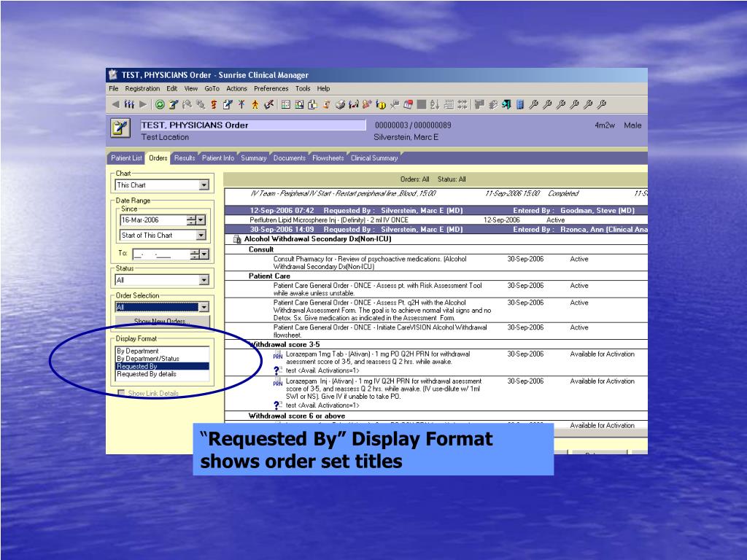Viewport: 747px width, 560px height.
Task: Click the Alcohol Withdrawal Secondary Dx order set title
Action: [x=318, y=239]
